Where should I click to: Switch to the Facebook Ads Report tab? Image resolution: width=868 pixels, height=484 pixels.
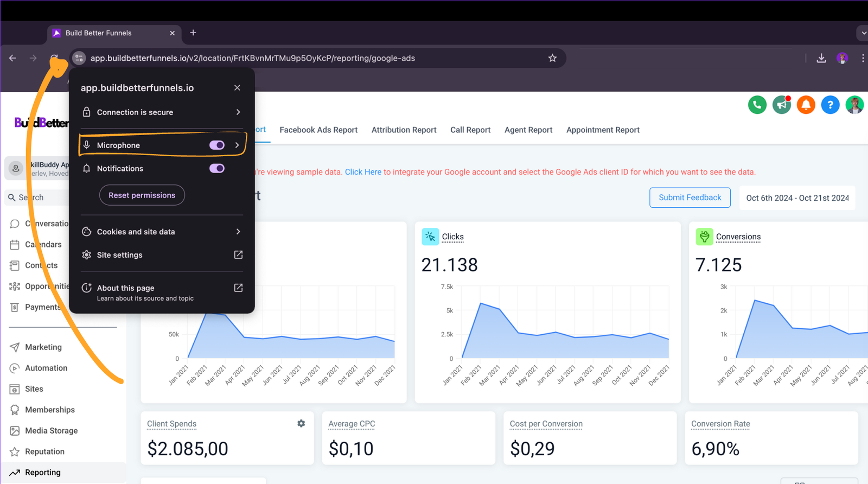[x=318, y=130]
